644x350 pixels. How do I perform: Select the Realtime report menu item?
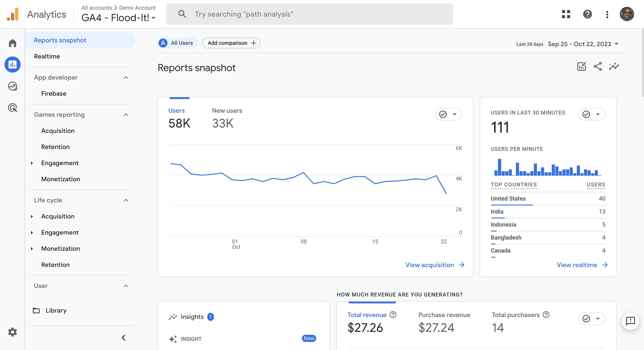pos(47,56)
